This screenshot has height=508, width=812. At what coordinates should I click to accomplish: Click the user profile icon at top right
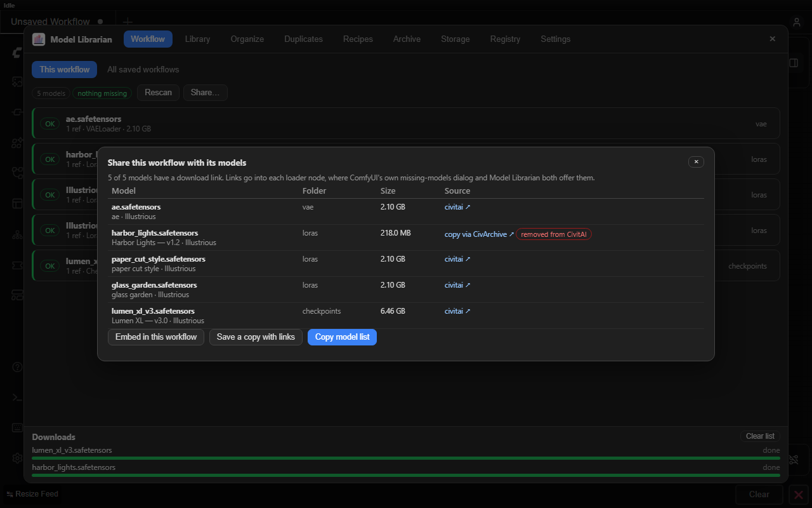[797, 22]
